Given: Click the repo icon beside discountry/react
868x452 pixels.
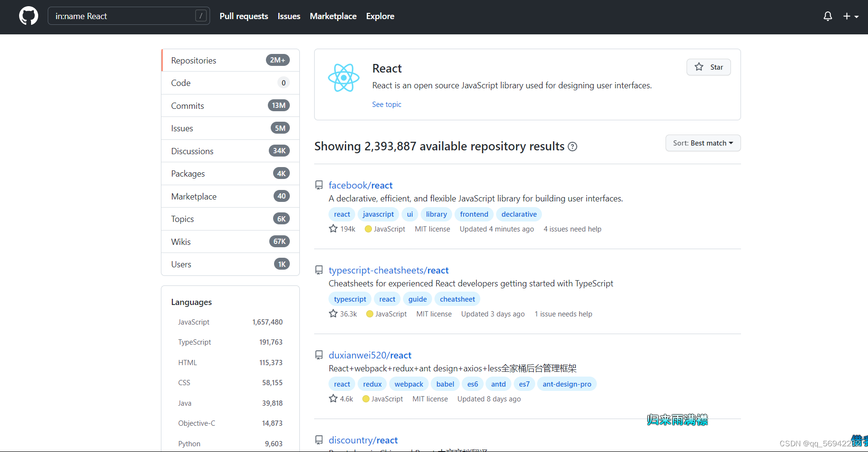Looking at the screenshot, I should click(319, 440).
